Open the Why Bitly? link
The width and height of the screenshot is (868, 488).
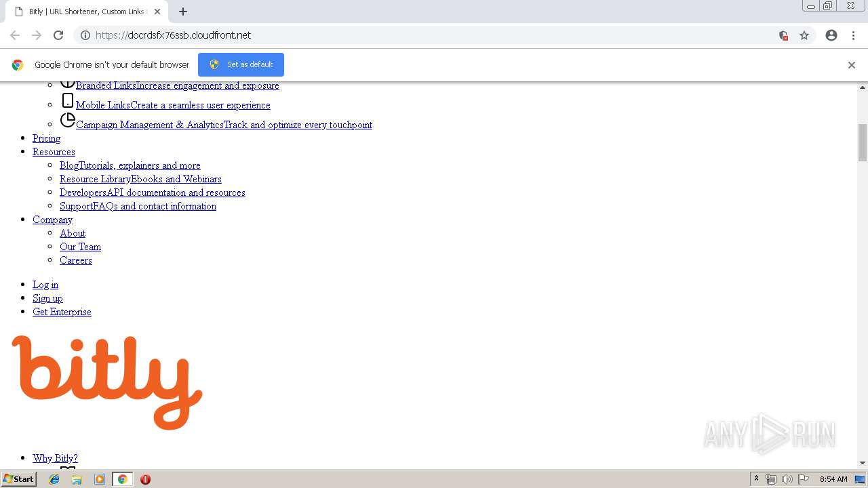pos(55,458)
